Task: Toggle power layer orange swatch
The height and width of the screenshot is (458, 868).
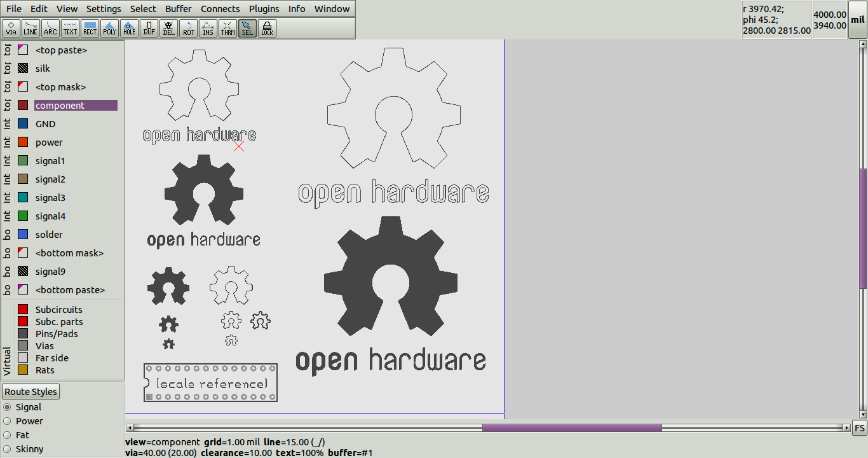Action: point(23,142)
